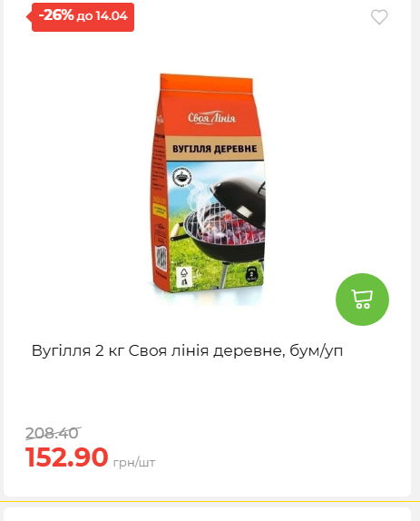Click the 2 kg weight icon on bag
This screenshot has width=420, height=521.
(x=251, y=274)
